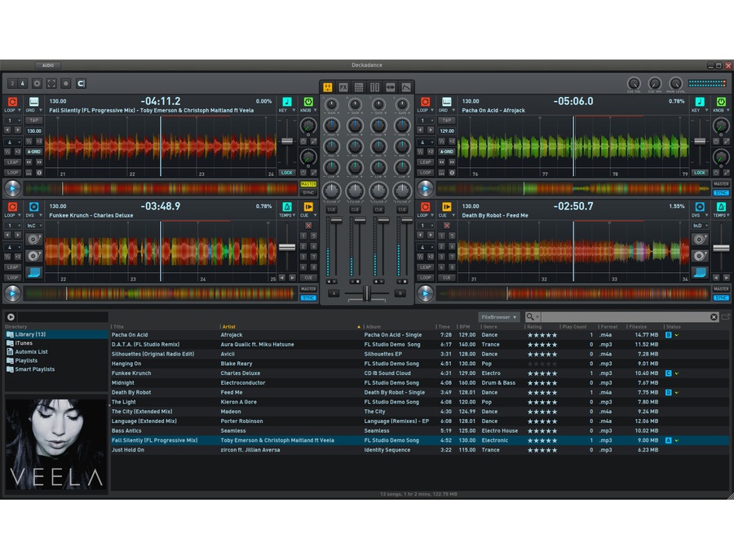Image resolution: width=734 pixels, height=560 pixels.
Task: Open Smart Playlists in the Directory list
Action: coord(34,369)
